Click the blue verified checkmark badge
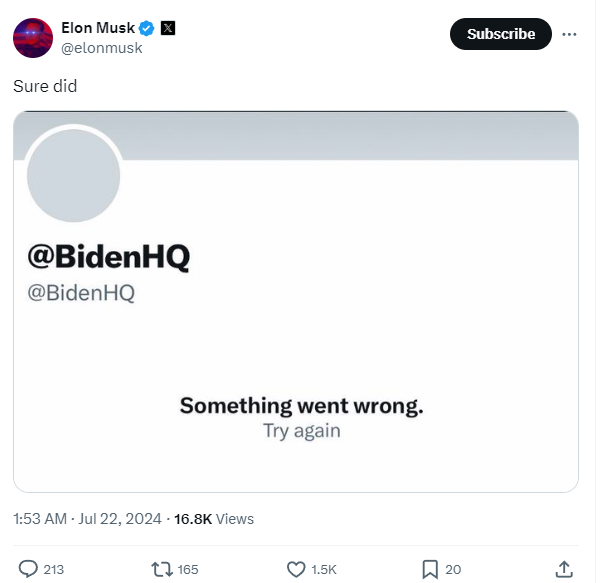 147,28
